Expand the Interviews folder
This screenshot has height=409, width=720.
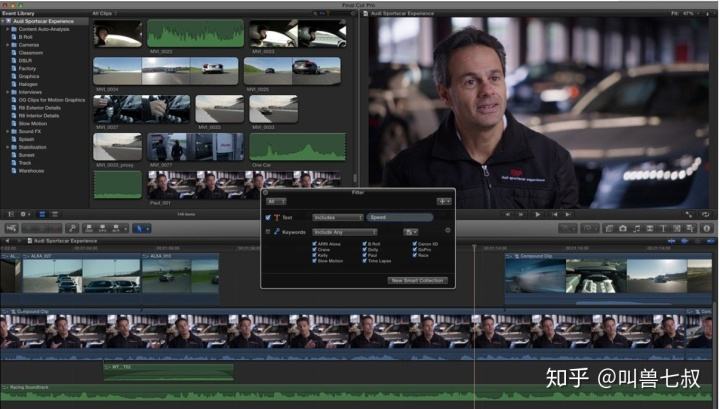coord(7,92)
